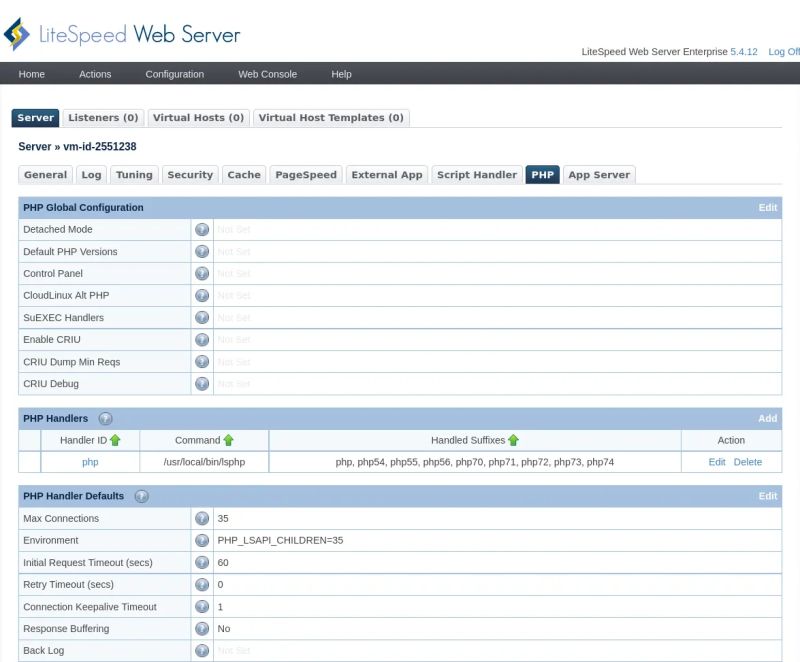800x662 pixels.
Task: Open help for Response Buffering
Action: pyautogui.click(x=202, y=628)
